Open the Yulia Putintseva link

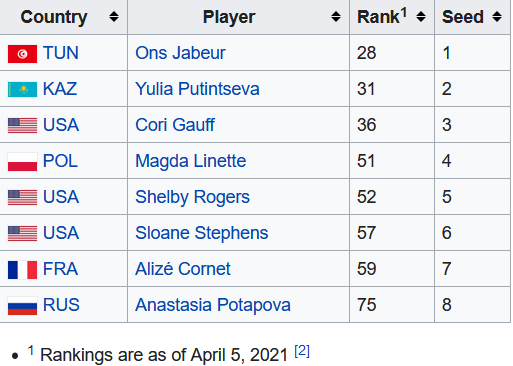pyautogui.click(x=197, y=89)
